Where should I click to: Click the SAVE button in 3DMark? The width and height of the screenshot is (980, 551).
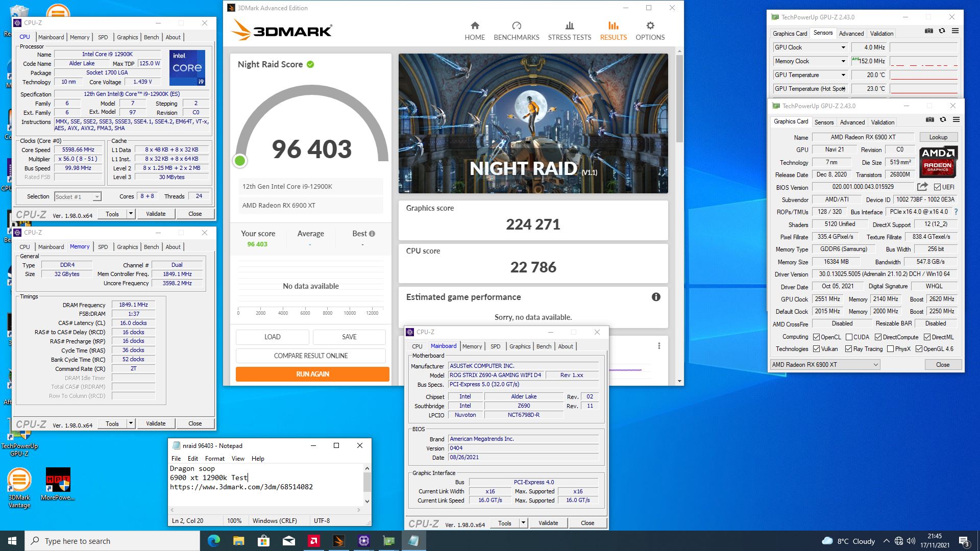(349, 337)
